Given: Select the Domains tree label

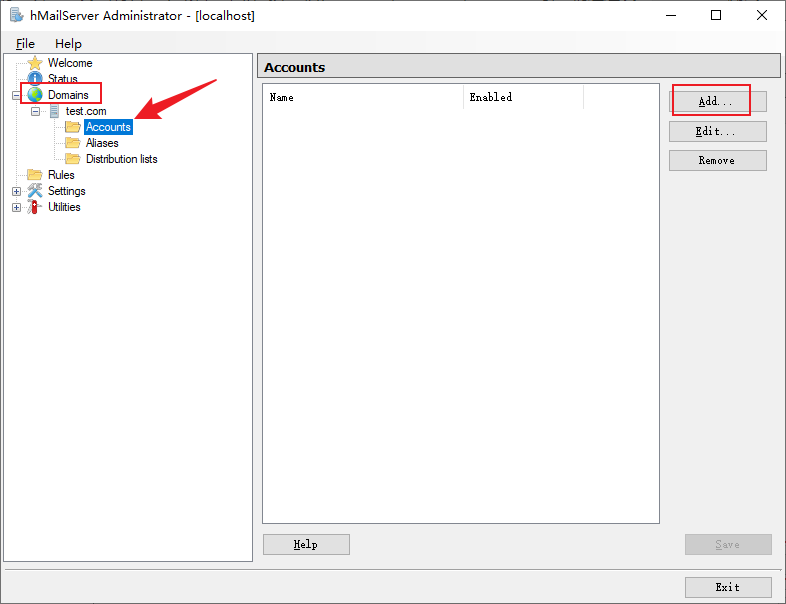Looking at the screenshot, I should 68,95.
